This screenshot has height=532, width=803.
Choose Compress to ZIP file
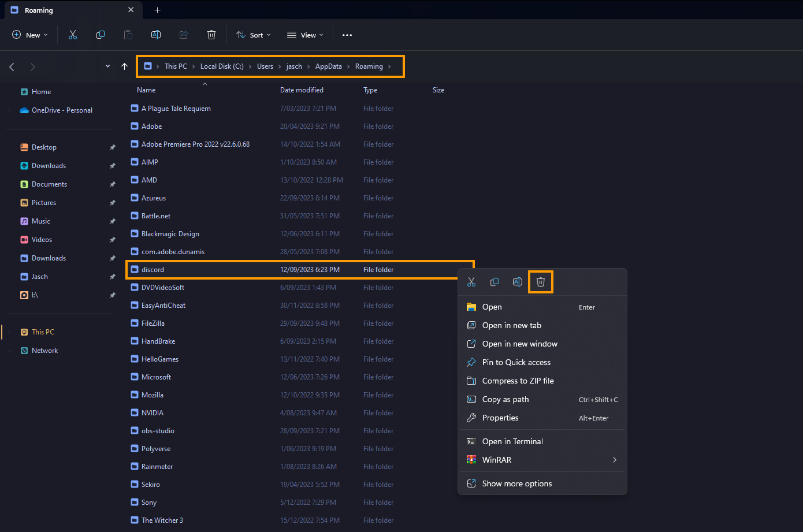tap(542, 381)
